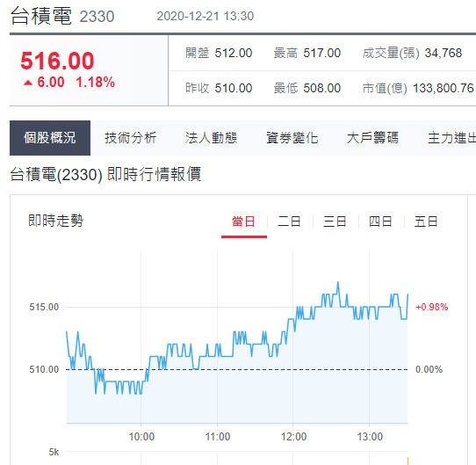Select the 資券變化 tab
This screenshot has width=476, height=465.
point(292,138)
